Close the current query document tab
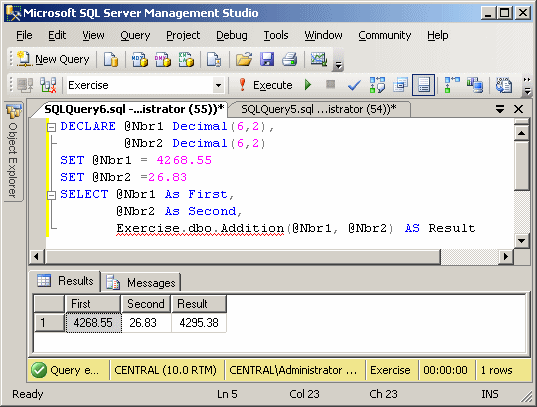The image size is (537, 407). 519,109
